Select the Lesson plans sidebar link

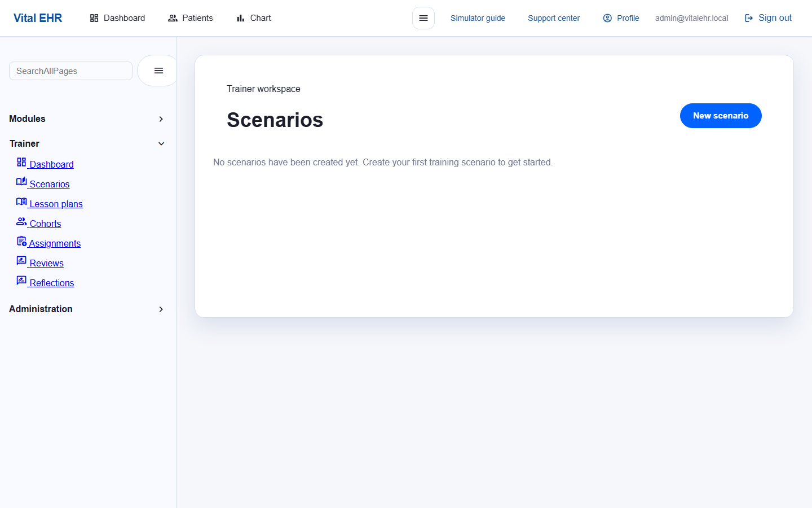click(x=56, y=203)
